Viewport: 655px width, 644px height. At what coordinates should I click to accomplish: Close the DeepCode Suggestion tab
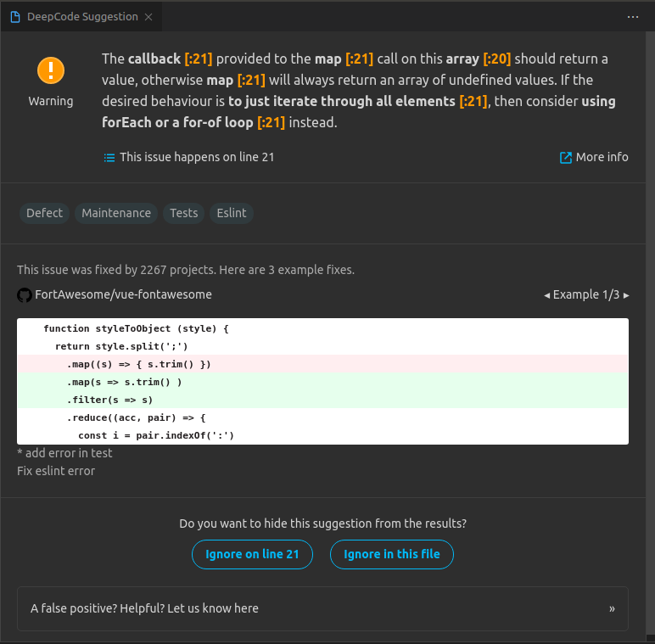pos(148,17)
